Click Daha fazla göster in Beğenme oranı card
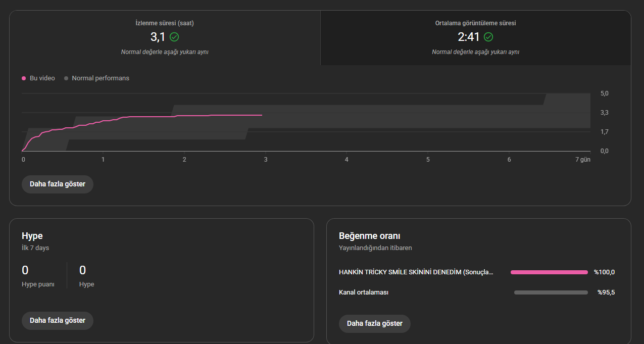 click(375, 323)
